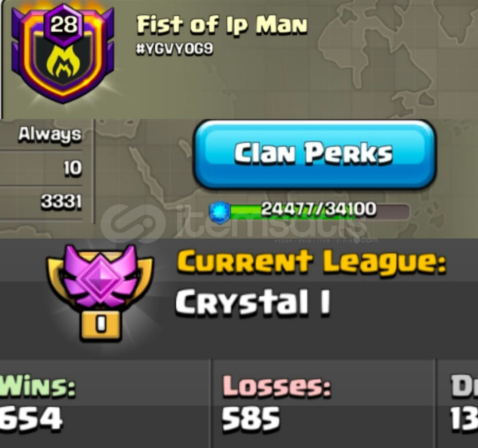Click the Crystal I league name

253,302
